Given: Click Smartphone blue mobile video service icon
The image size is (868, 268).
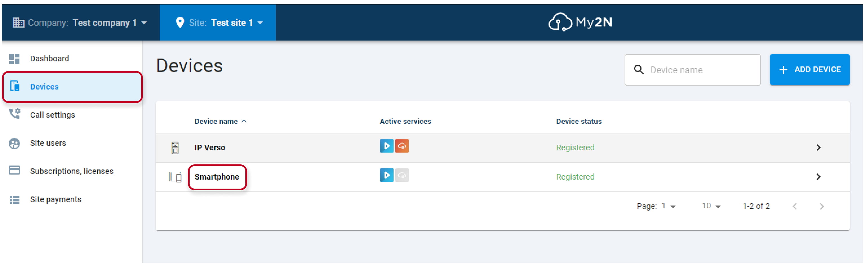Looking at the screenshot, I should click(x=387, y=175).
